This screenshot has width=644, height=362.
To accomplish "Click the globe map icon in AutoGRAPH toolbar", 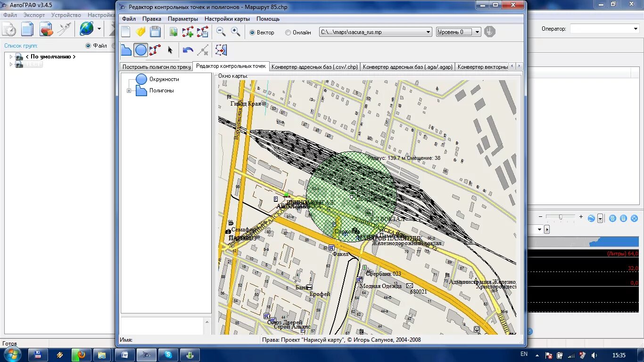I will 87,29.
